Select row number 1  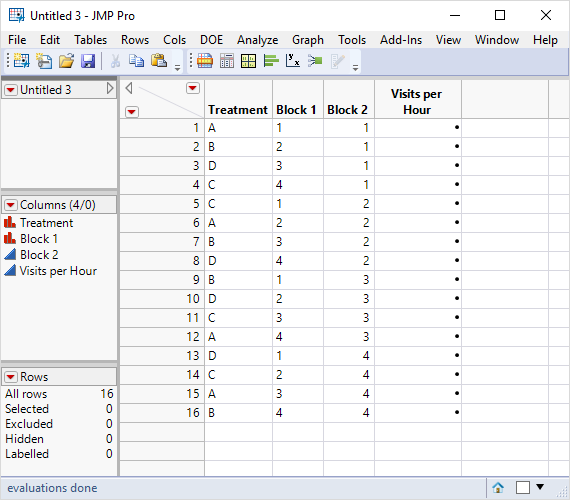[x=162, y=128]
